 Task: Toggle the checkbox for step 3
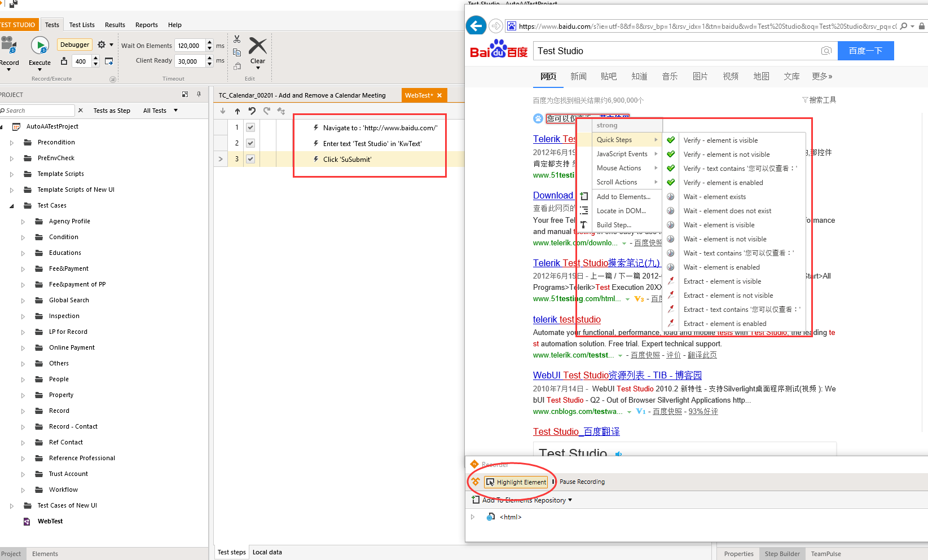(x=250, y=159)
